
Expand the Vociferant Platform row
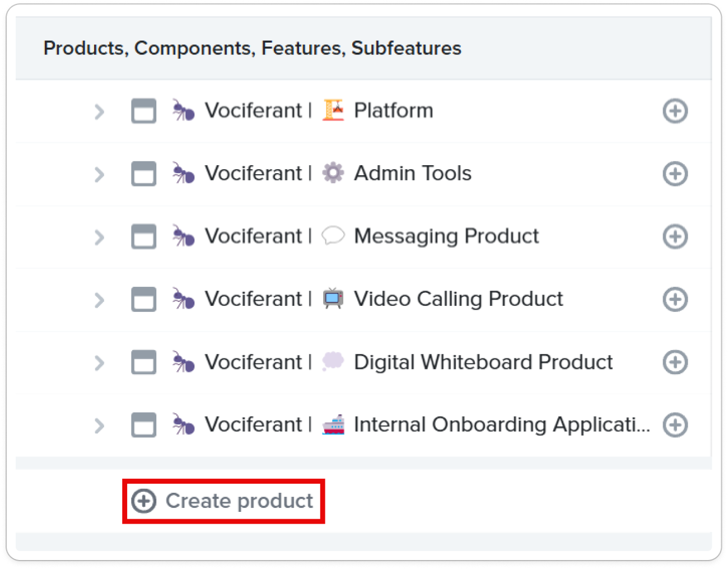99,111
